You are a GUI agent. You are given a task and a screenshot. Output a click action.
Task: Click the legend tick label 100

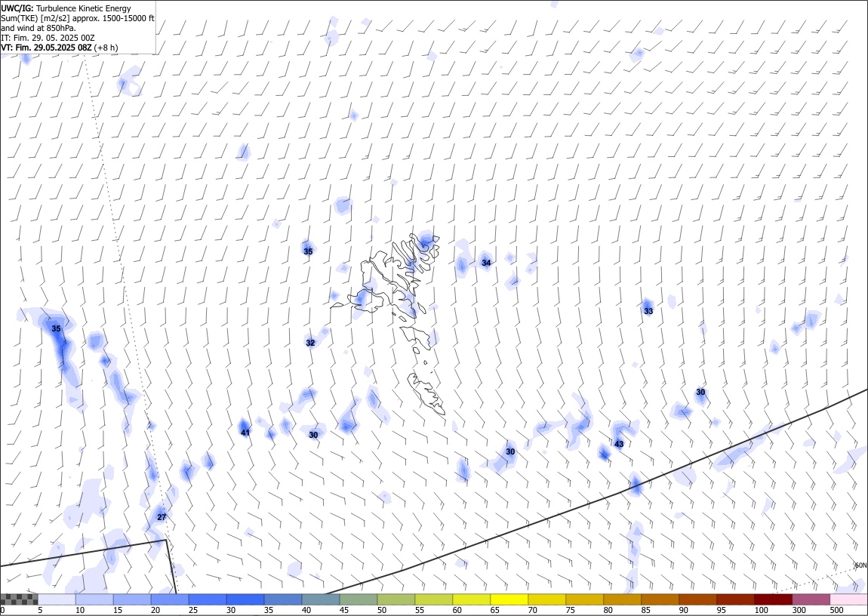click(761, 611)
